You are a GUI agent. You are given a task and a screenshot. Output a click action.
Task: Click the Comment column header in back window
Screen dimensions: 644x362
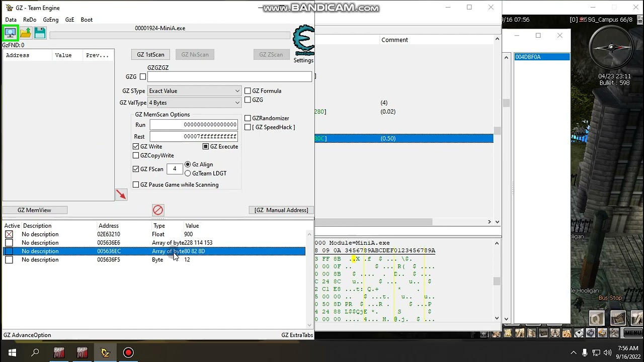click(394, 40)
